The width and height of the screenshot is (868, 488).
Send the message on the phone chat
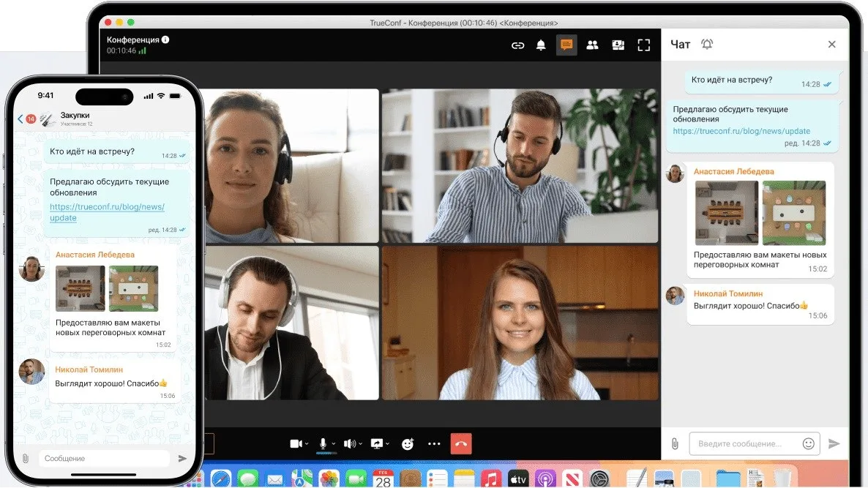[182, 458]
